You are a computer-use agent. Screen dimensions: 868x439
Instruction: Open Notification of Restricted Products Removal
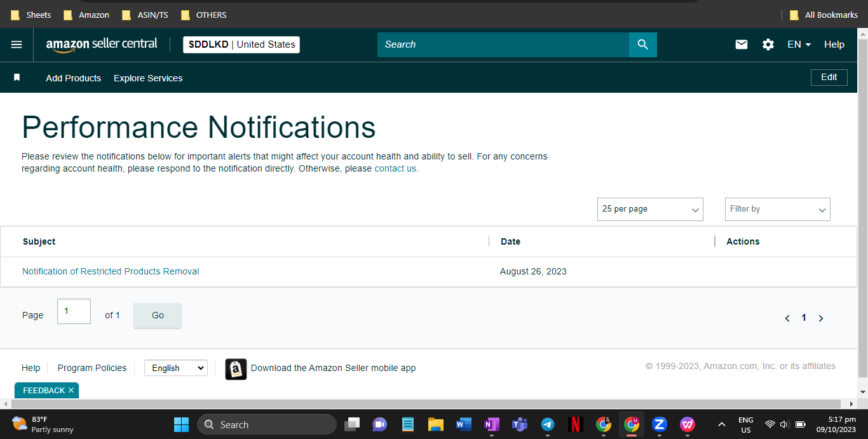point(111,271)
